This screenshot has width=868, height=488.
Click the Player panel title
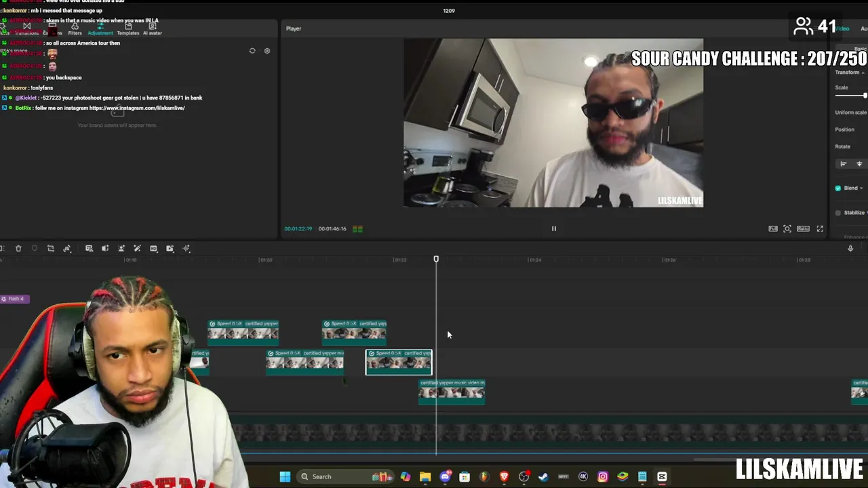[x=294, y=28]
